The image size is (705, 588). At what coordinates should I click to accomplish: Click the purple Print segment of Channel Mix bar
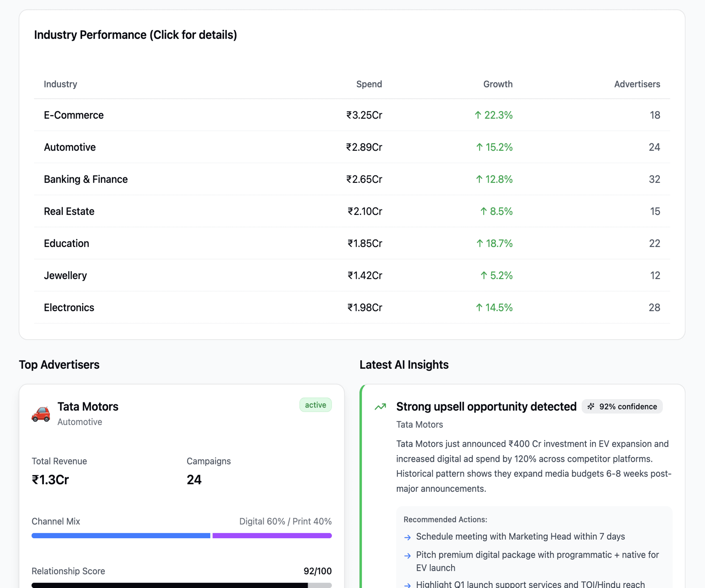272,536
